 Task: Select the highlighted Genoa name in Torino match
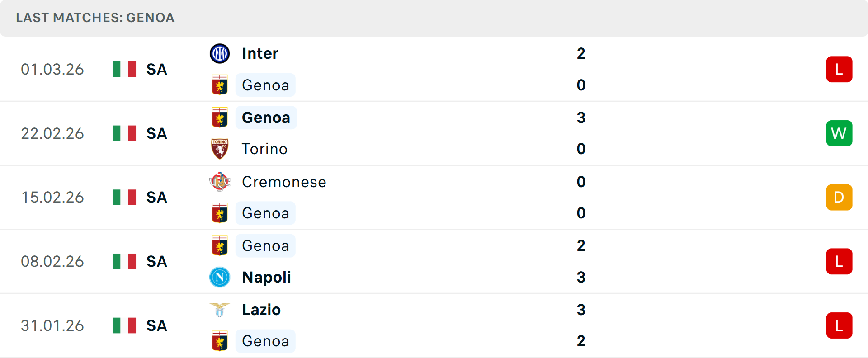(x=266, y=117)
